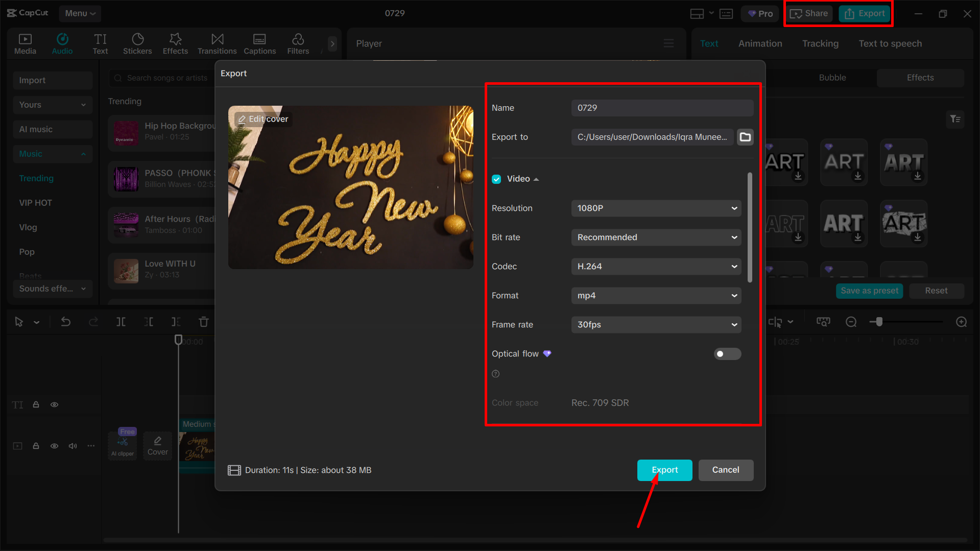Open the Media panel
This screenshot has height=551, width=980.
[25, 43]
